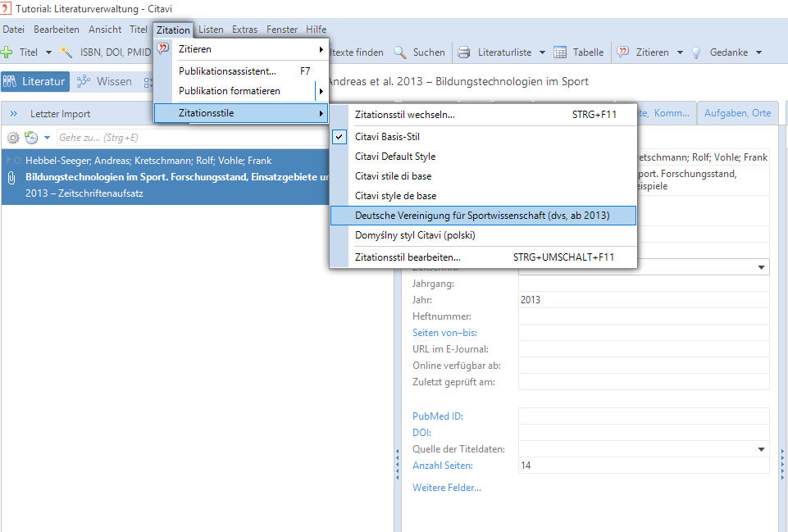Click the paperclip attachment icon on Hebbel-Seeger entry
This screenshot has height=532, width=788.
coord(11,177)
